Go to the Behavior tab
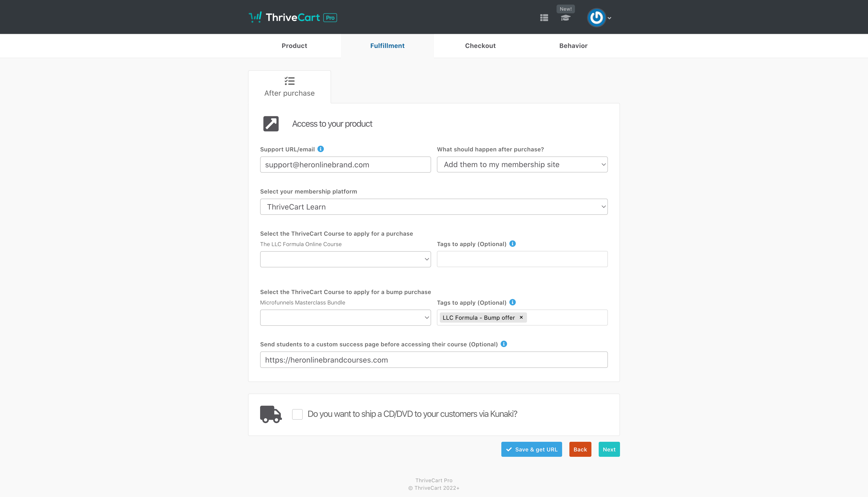 click(573, 46)
